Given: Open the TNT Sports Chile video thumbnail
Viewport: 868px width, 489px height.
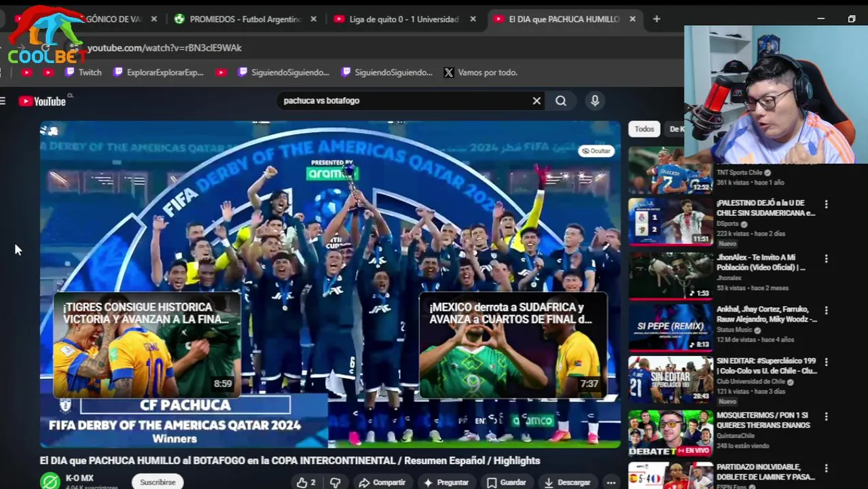Looking at the screenshot, I should click(x=670, y=170).
